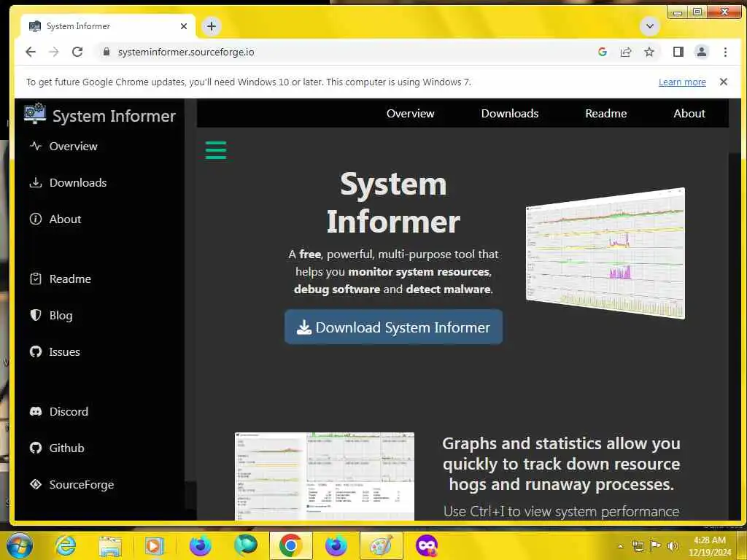Select About in the top navigation bar
The image size is (747, 560).
[x=689, y=113]
